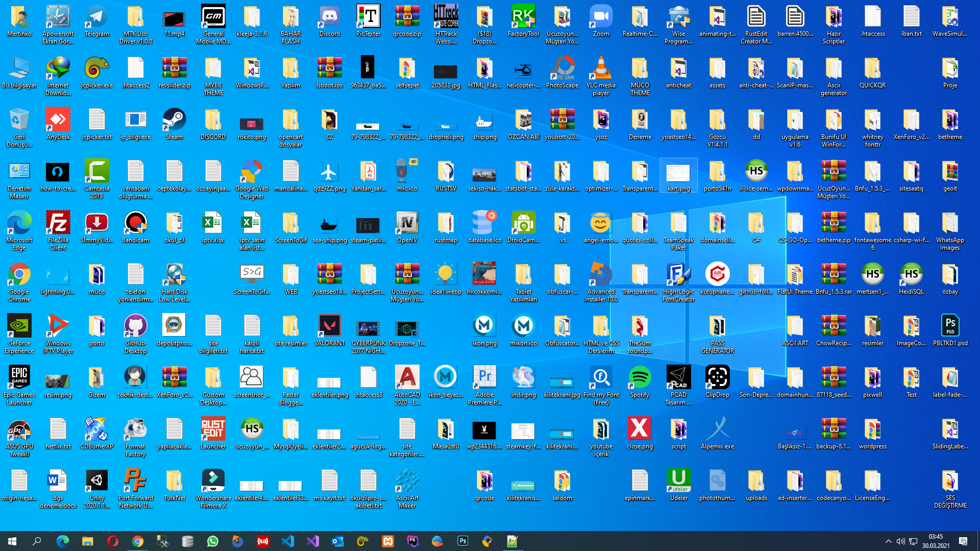Click the dgs deneme.docx Word file
Viewport: 980px width, 551px height.
[58, 489]
